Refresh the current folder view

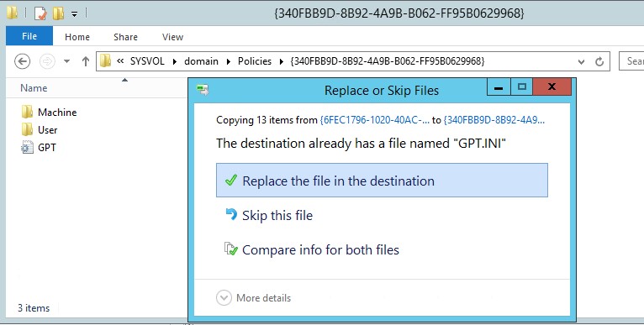click(x=599, y=61)
